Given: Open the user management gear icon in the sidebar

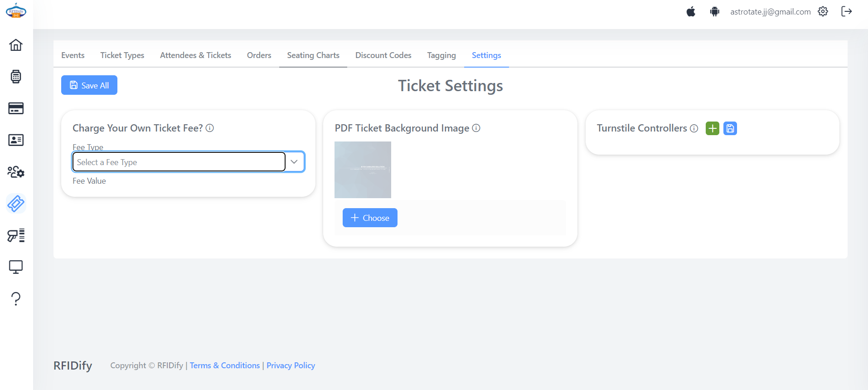Looking at the screenshot, I should point(16,172).
